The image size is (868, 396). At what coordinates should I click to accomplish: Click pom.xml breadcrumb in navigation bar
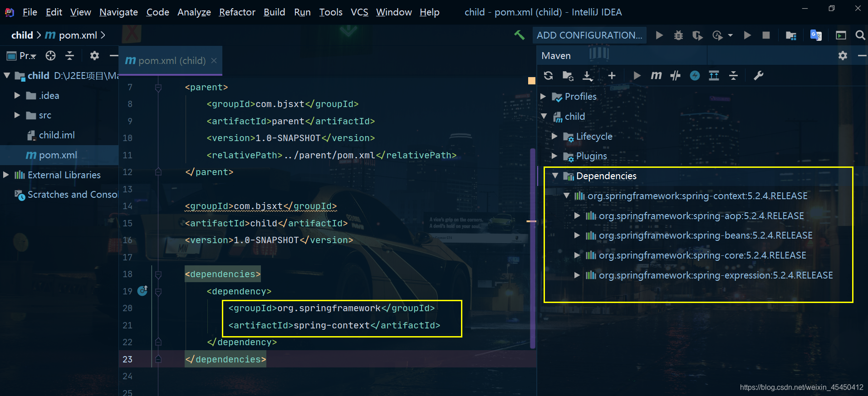pyautogui.click(x=71, y=35)
